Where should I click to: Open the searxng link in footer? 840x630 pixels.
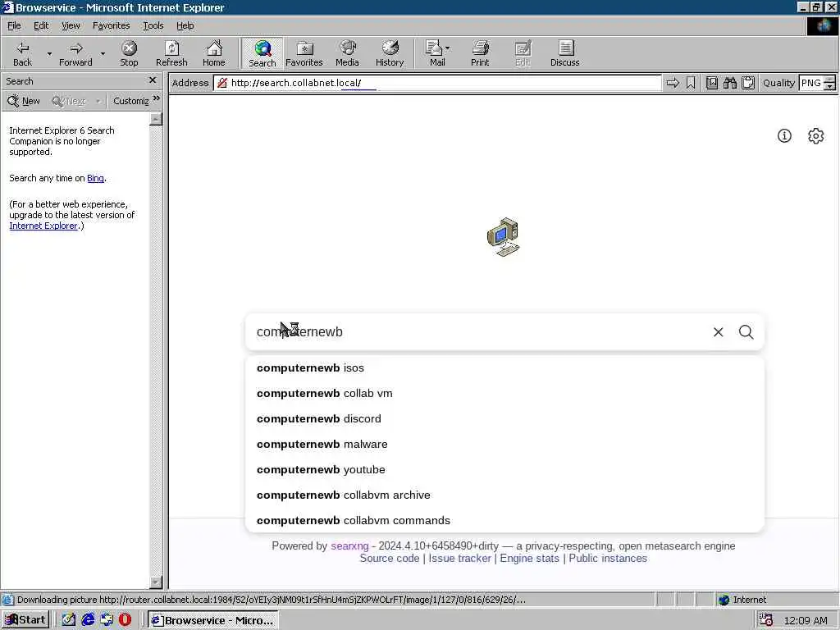pyautogui.click(x=349, y=546)
